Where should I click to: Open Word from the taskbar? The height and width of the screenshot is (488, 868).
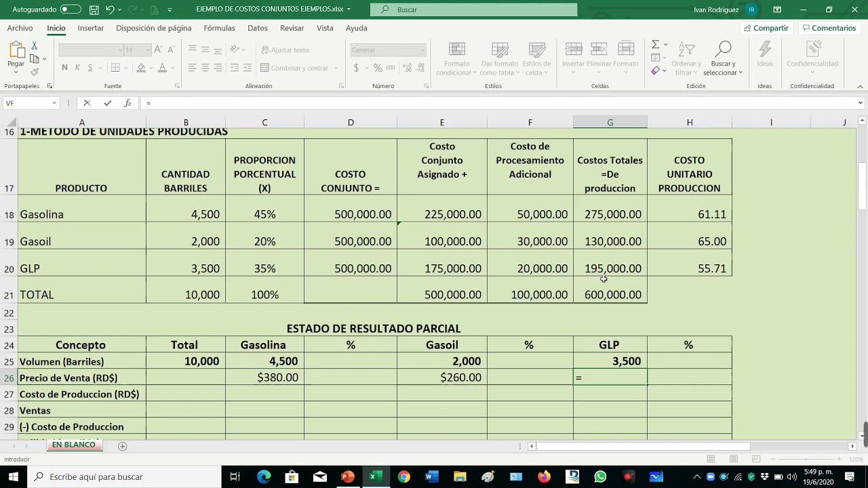coord(431,476)
